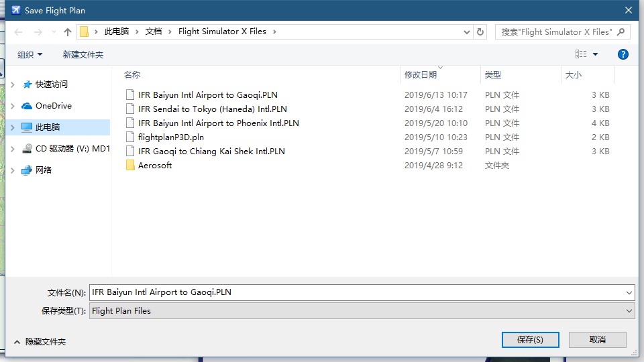The height and width of the screenshot is (362, 644).
Task: Click the Quick Access star icon
Action: [27, 84]
